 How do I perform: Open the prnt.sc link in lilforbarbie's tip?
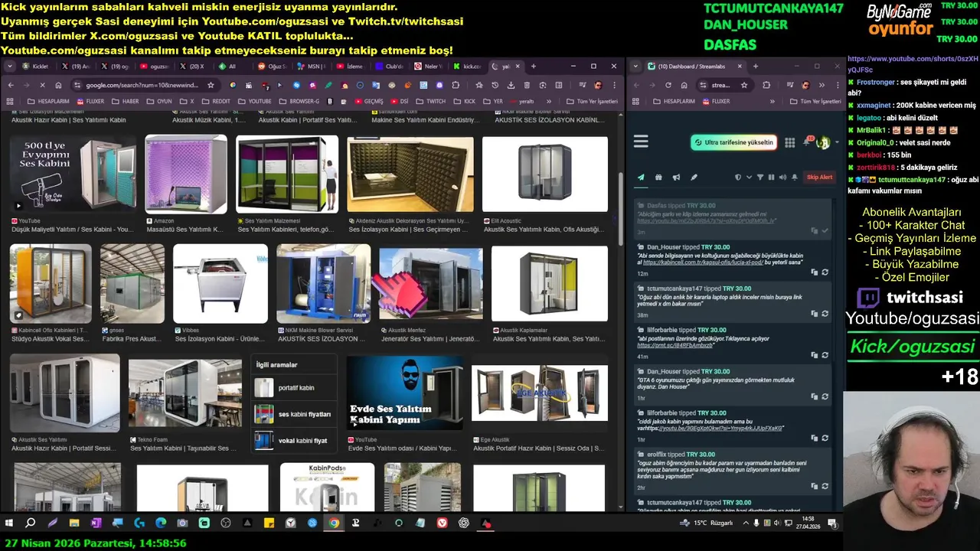[x=675, y=345]
